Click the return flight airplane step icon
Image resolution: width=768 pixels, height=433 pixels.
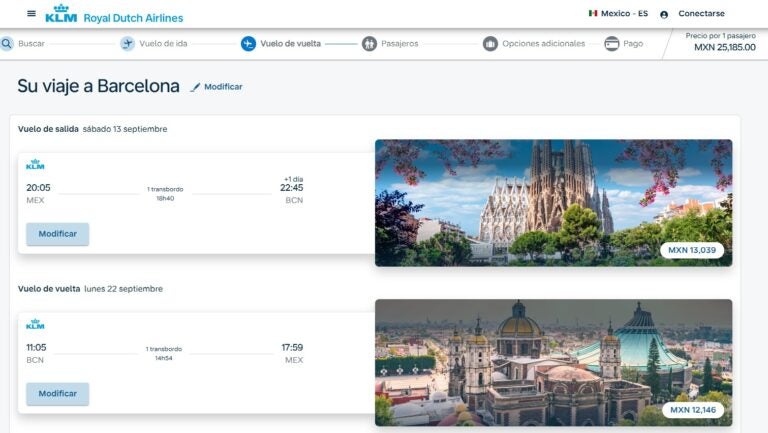248,44
